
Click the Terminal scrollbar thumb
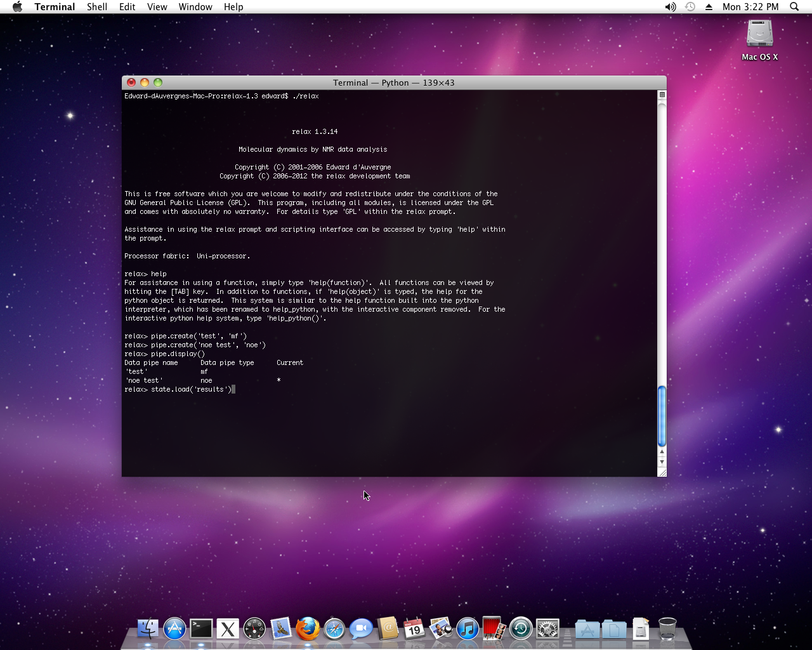[662, 416]
